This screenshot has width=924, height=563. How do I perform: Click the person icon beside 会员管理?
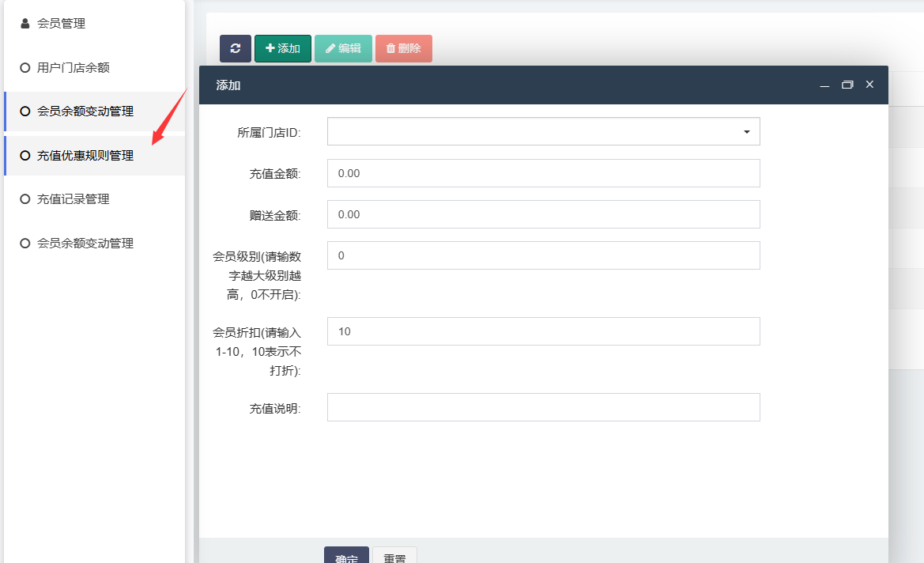[x=25, y=24]
